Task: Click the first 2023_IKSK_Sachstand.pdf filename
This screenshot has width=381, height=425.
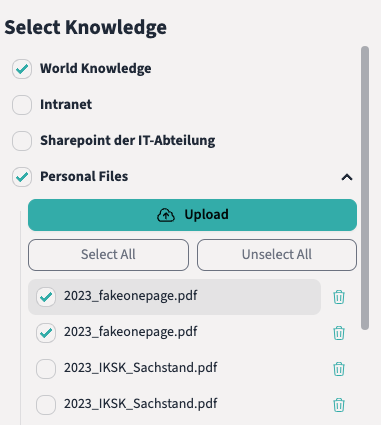Action: (x=141, y=368)
